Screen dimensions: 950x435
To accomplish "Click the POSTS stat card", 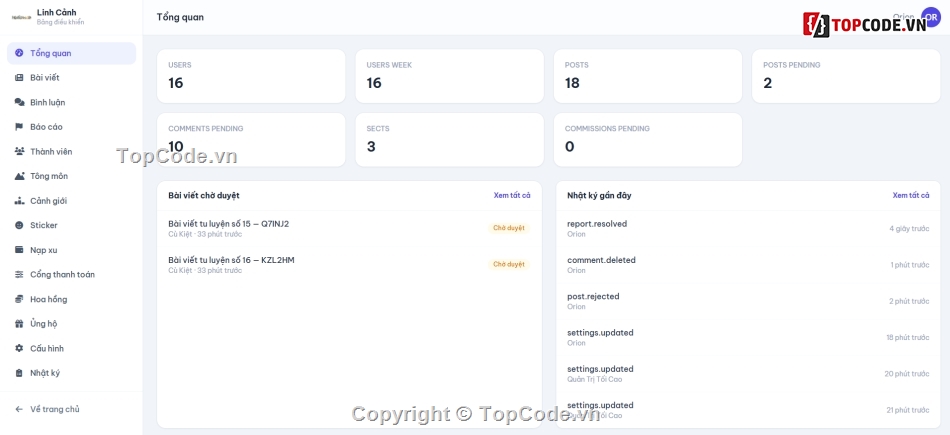I will 648,76.
